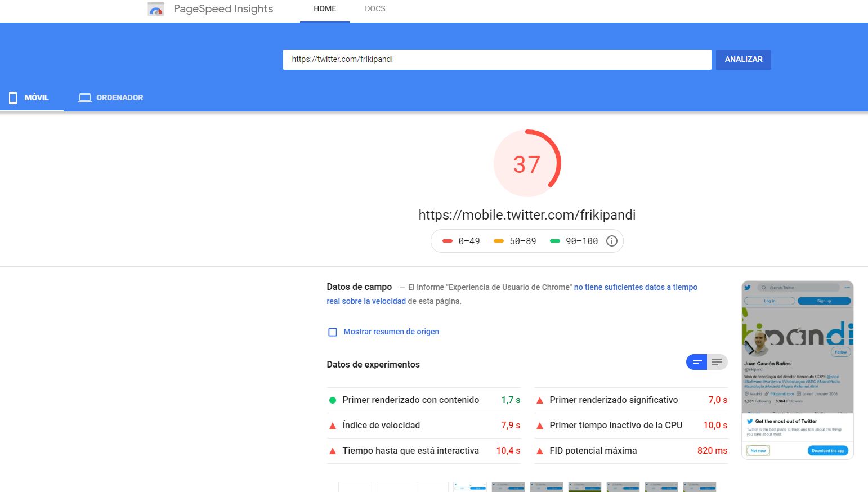Switch to the HOME tab
This screenshot has width=868, height=492.
325,9
